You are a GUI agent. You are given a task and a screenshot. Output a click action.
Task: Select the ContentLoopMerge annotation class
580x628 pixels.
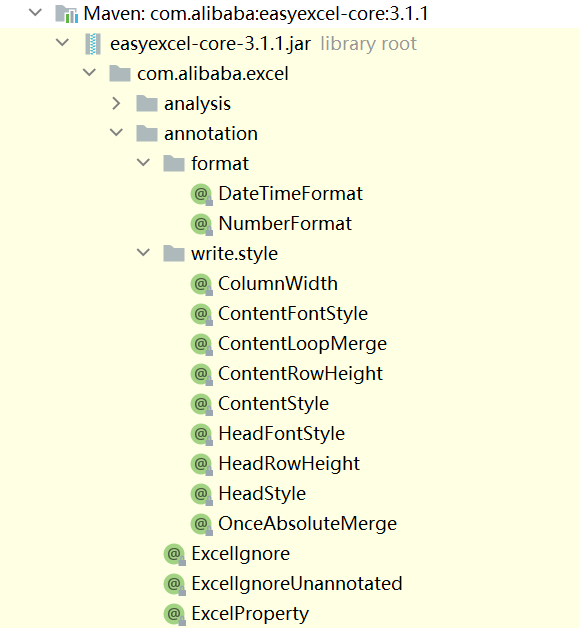(x=302, y=344)
